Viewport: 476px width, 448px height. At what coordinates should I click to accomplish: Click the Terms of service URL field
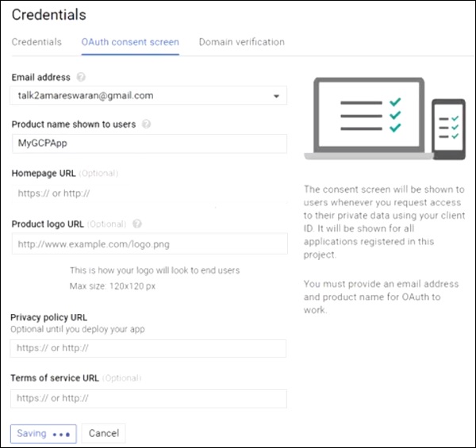click(148, 398)
